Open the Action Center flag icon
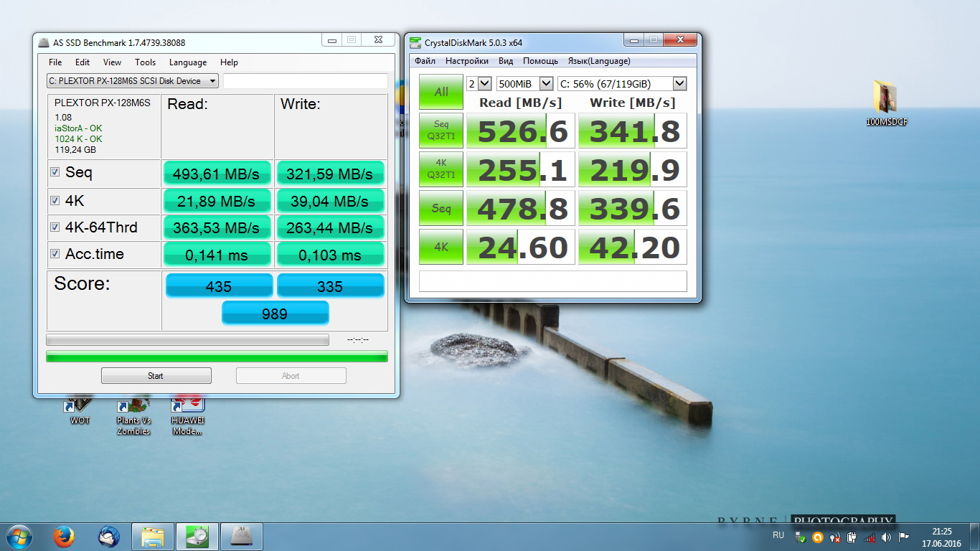Viewport: 980px width, 551px height. pyautogui.click(x=903, y=537)
